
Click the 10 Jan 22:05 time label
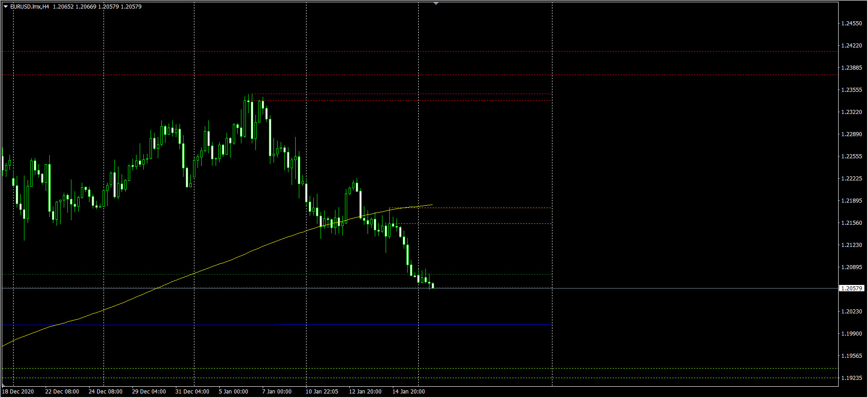(x=321, y=392)
